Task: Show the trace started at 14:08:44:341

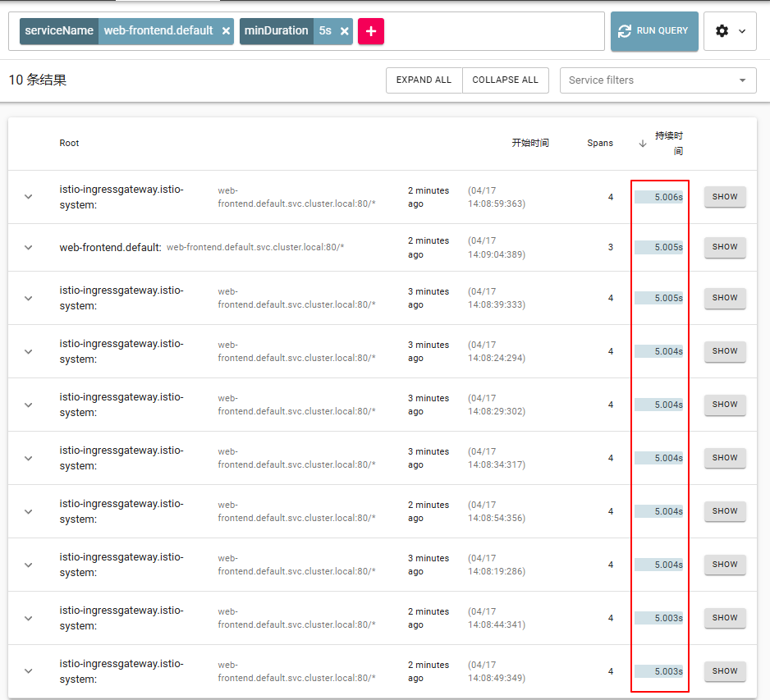Action: tap(725, 618)
